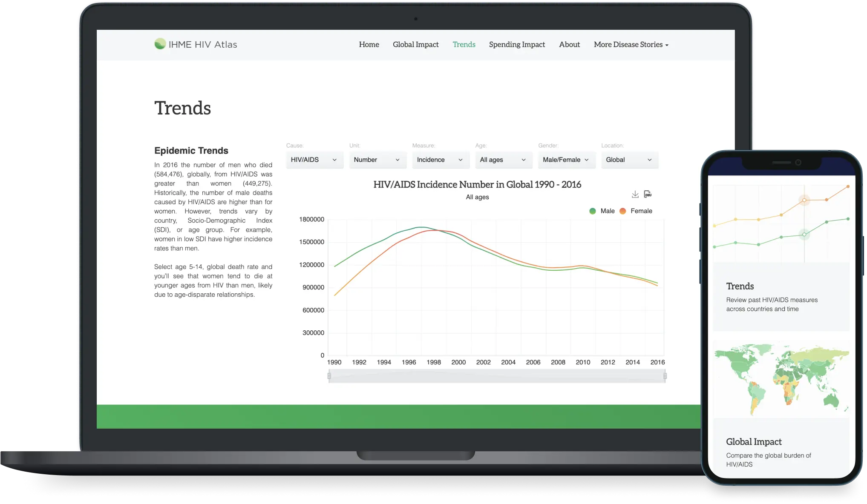Click the left handle of the year range slider
The image size is (867, 504).
[x=329, y=376]
